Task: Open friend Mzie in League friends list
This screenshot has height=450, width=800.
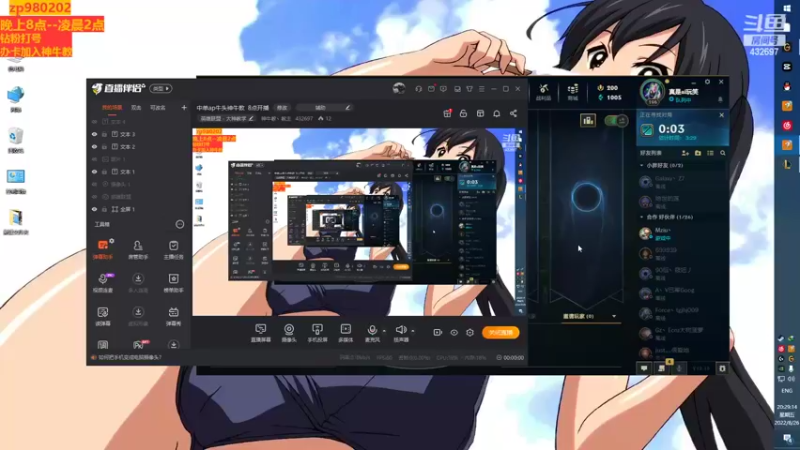Action: point(681,234)
